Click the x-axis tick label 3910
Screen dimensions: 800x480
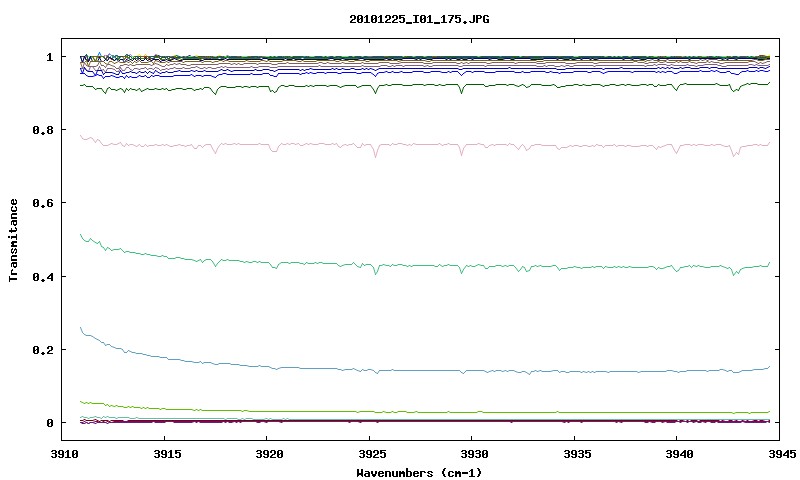[x=64, y=454]
